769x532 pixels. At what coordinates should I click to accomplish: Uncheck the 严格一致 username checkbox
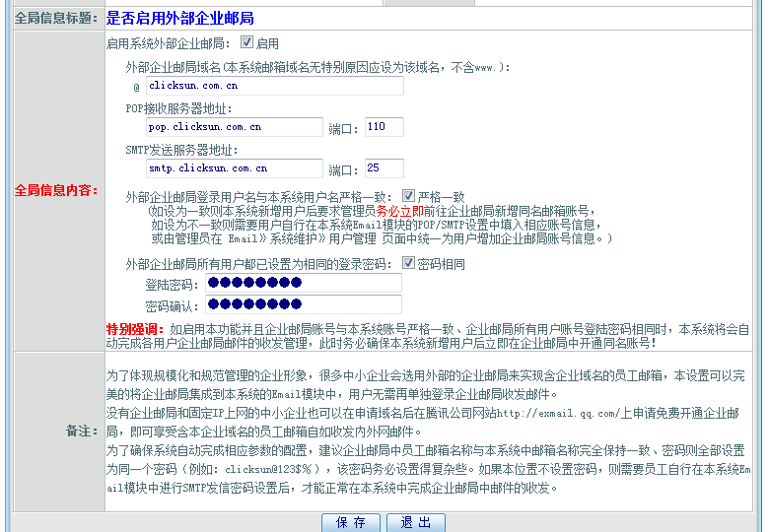click(x=408, y=196)
